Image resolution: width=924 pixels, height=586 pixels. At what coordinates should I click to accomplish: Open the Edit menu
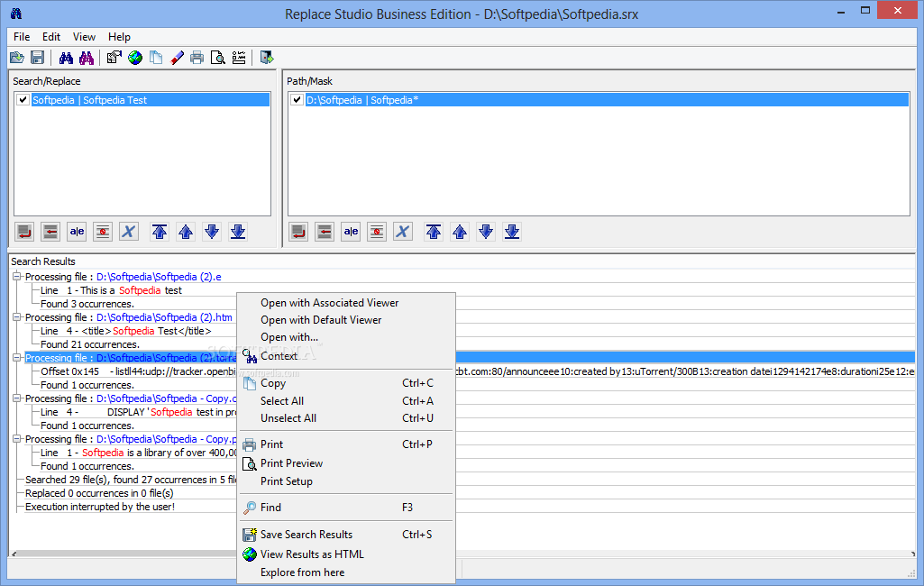pyautogui.click(x=51, y=37)
